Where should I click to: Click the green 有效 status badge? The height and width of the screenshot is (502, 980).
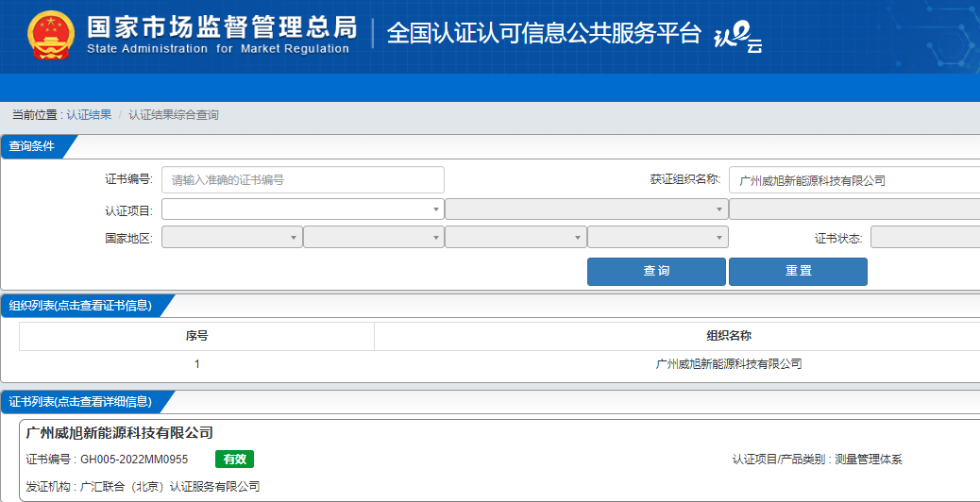click(234, 460)
